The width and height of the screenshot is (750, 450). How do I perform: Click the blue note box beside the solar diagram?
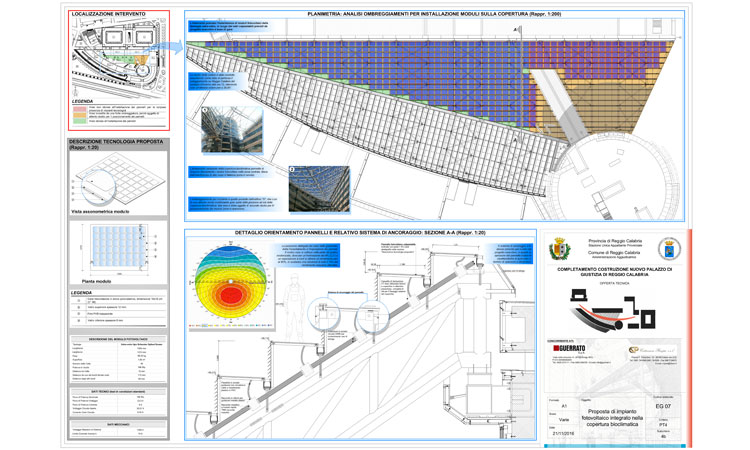click(x=306, y=255)
